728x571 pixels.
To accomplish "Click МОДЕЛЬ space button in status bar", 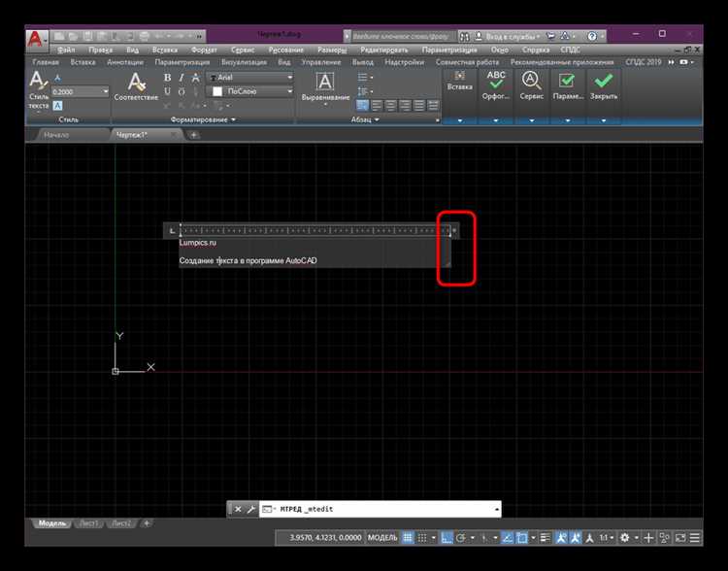I will click(x=382, y=538).
